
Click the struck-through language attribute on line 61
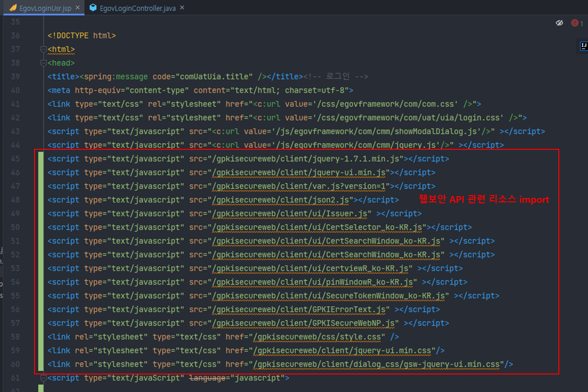[x=208, y=378]
